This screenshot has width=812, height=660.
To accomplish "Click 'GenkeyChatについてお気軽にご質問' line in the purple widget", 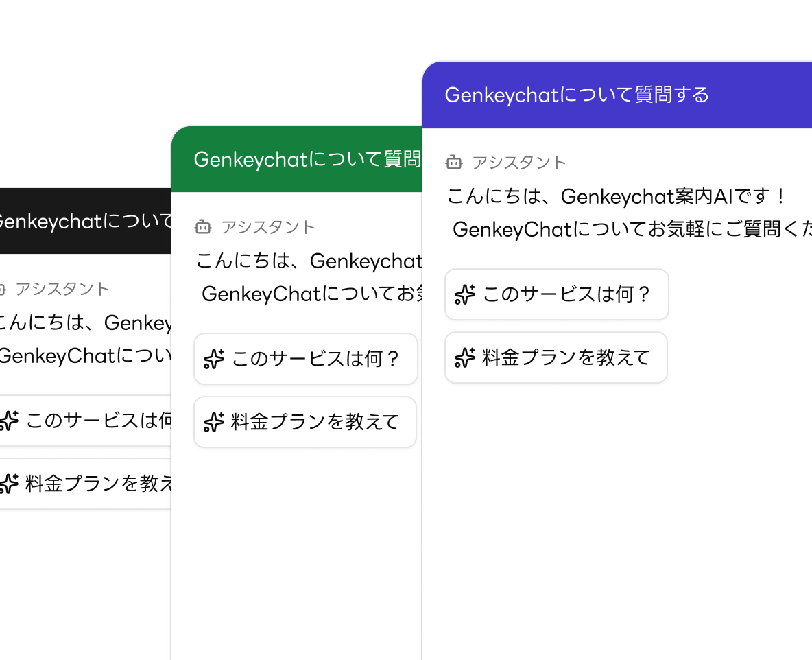I will (x=632, y=229).
